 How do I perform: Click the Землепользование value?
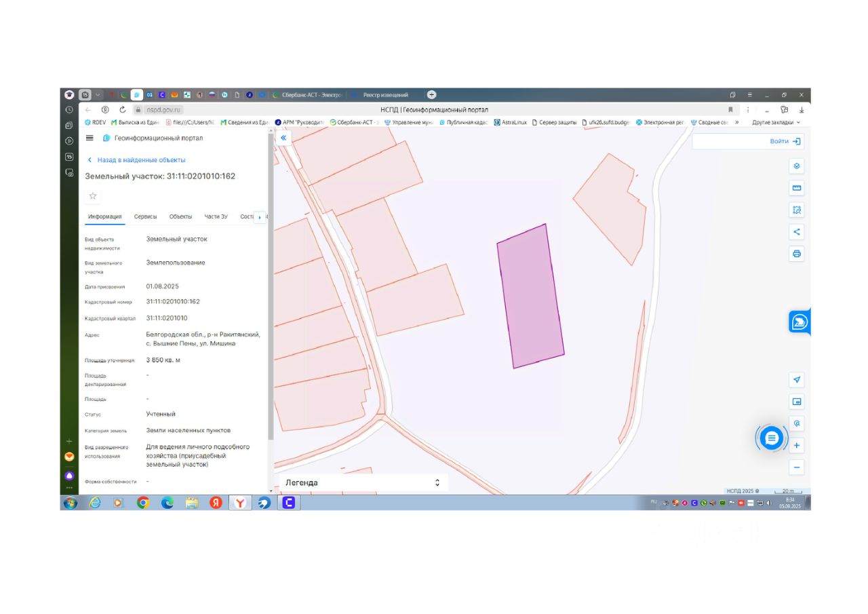(176, 263)
